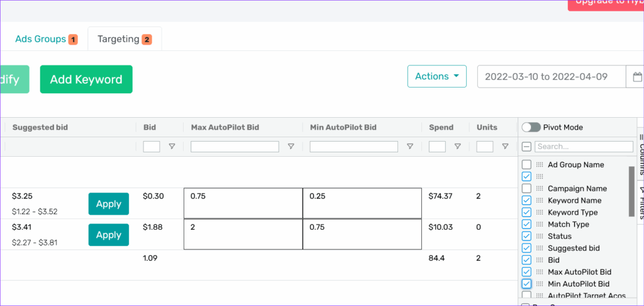Open filter icon for Max AutoPilot Bid column

click(x=291, y=147)
